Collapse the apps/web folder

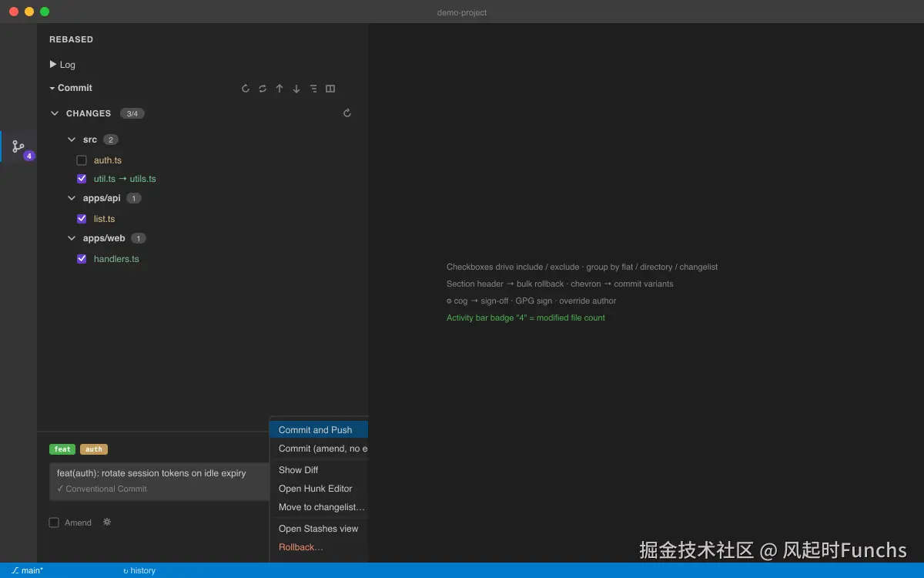click(72, 238)
